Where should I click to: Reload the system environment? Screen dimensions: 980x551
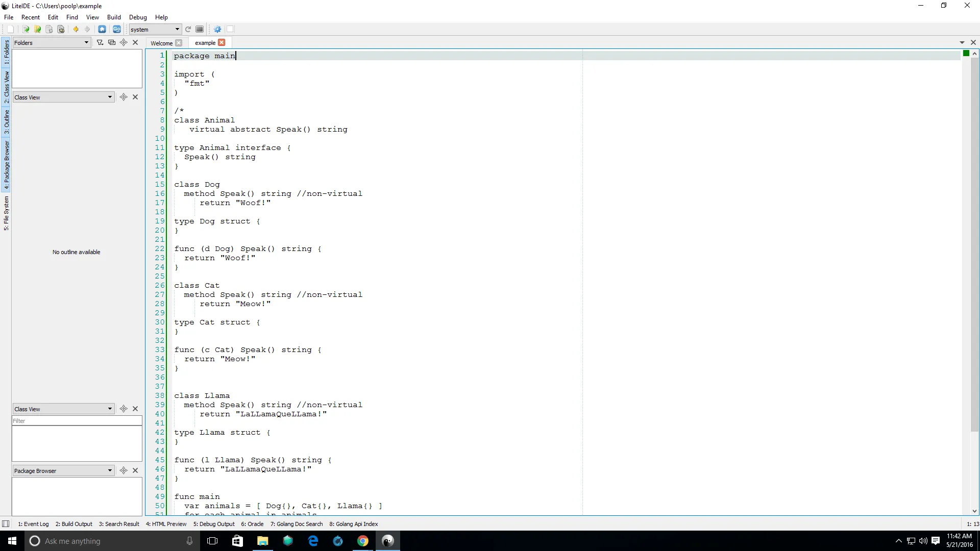[x=188, y=29]
